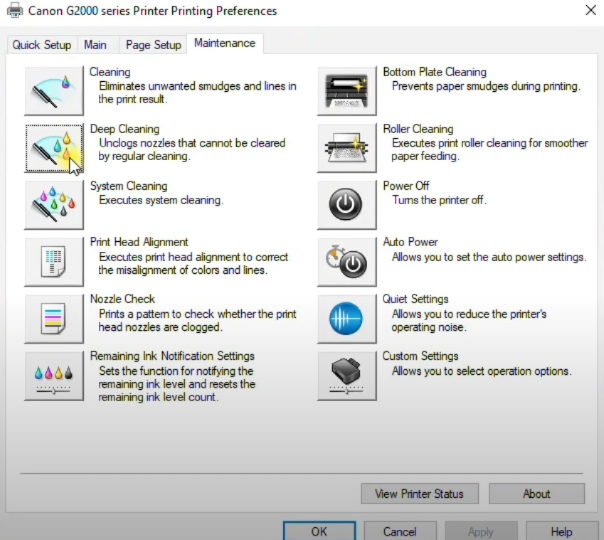Click the "Custom Settings" label text
The image size is (604, 540).
[420, 356]
